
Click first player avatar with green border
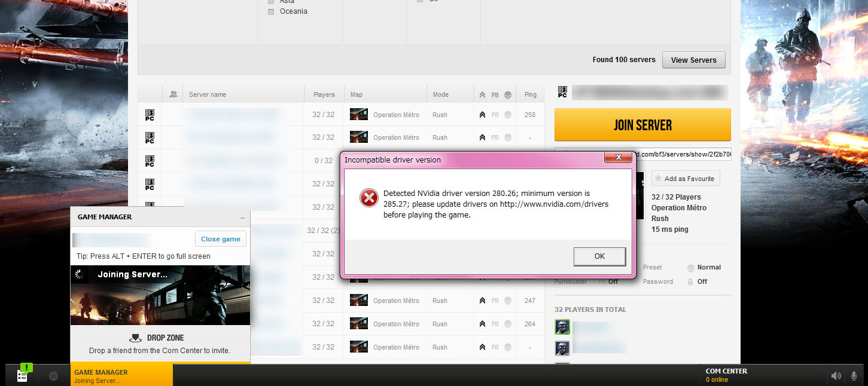(562, 327)
